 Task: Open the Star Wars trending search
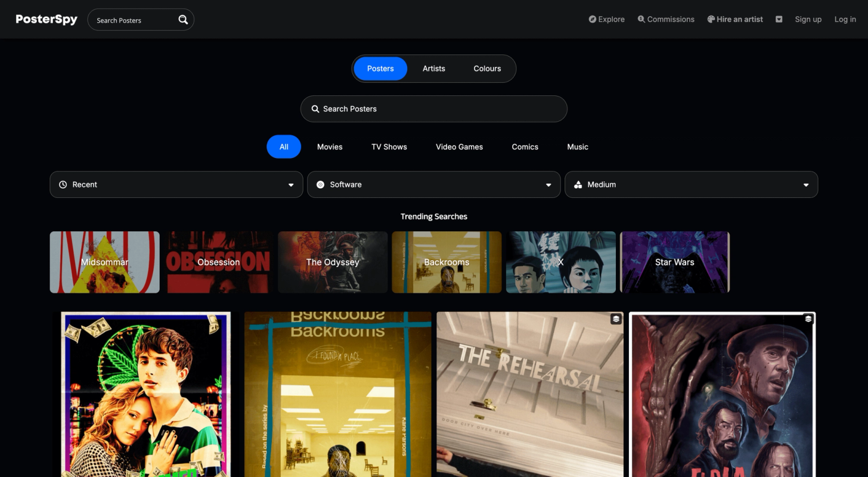coord(675,262)
